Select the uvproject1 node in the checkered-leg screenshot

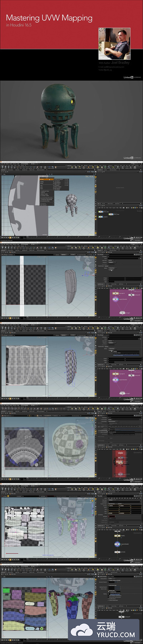[x=115, y=374]
